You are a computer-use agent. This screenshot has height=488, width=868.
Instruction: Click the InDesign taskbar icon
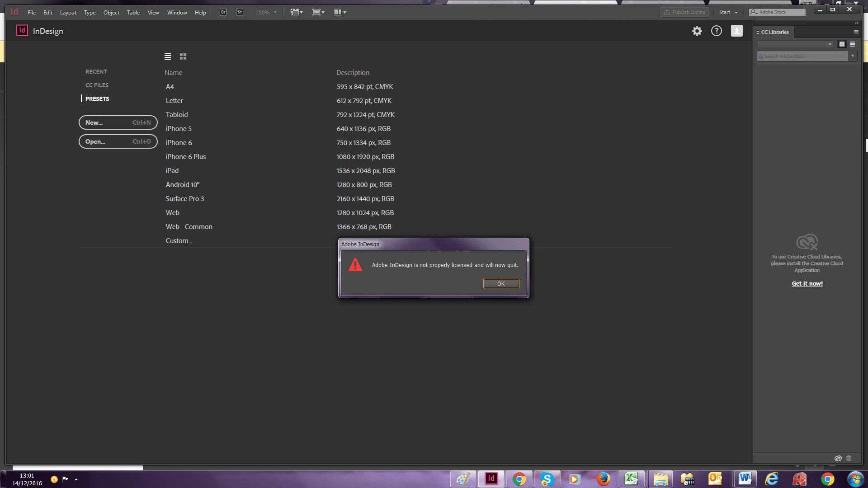click(491, 479)
